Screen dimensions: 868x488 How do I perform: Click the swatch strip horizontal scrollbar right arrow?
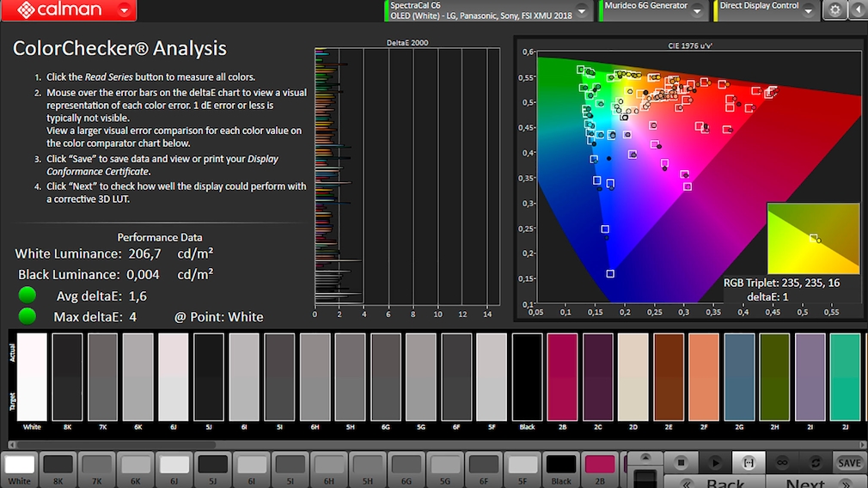click(x=861, y=444)
